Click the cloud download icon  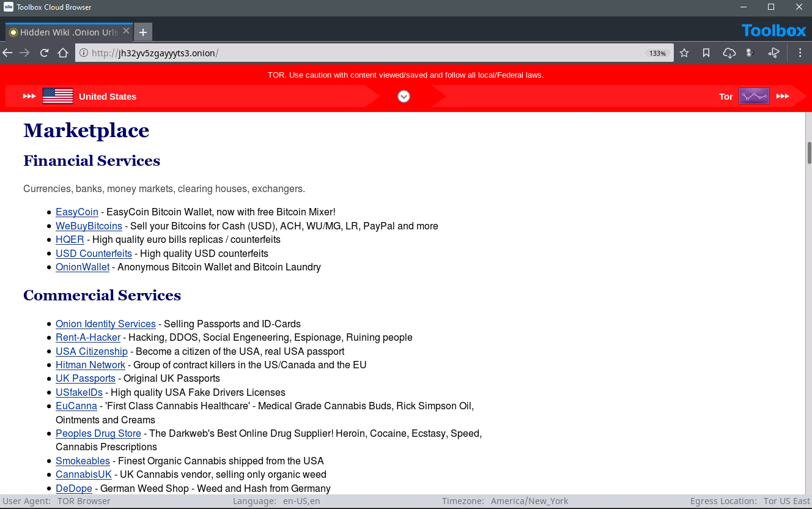coord(729,53)
